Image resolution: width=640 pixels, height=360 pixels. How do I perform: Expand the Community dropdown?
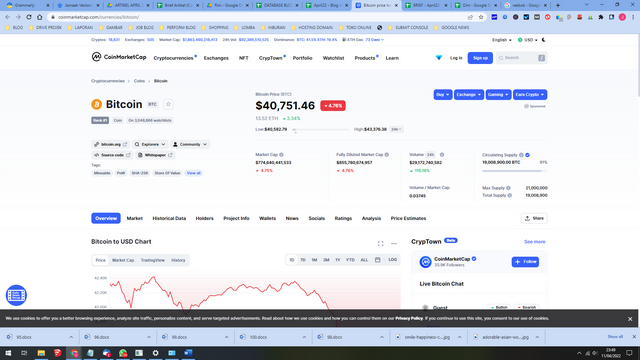coord(190,144)
